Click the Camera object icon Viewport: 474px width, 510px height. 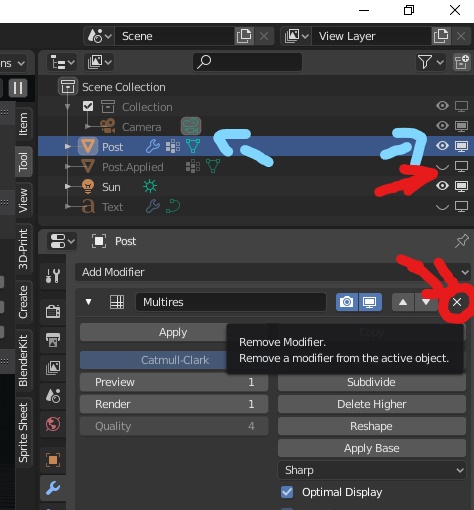pos(108,127)
